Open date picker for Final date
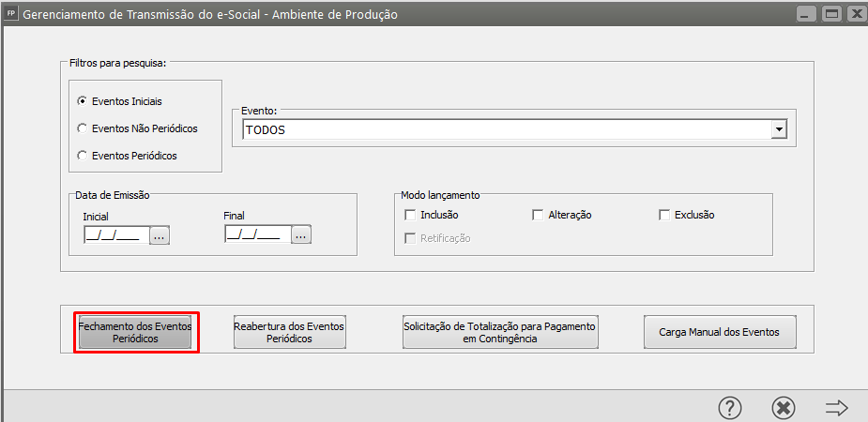This screenshot has width=868, height=422. click(300, 235)
